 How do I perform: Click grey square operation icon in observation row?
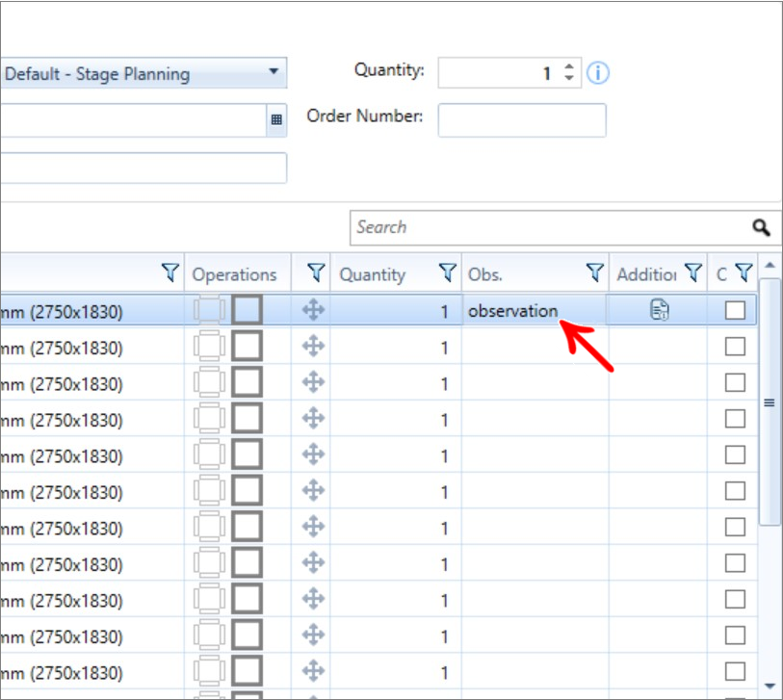(247, 309)
